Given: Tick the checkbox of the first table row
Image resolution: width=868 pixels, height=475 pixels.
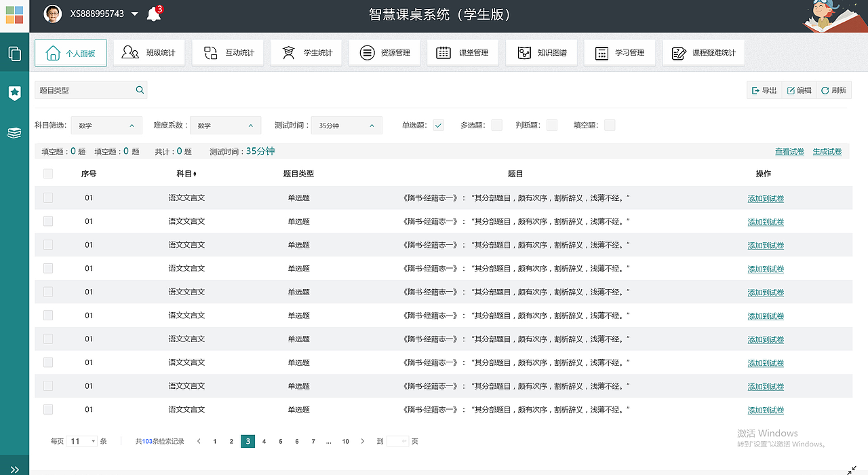Looking at the screenshot, I should (48, 197).
